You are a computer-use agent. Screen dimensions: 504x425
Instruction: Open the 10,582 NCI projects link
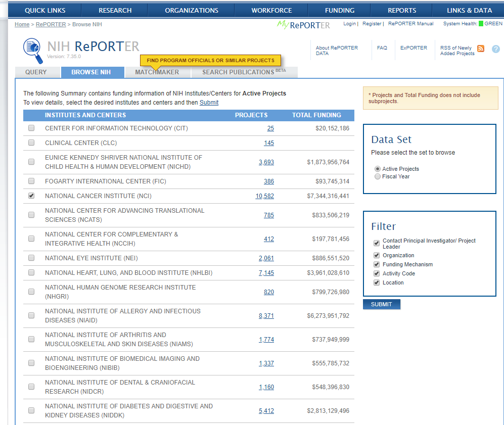(x=265, y=196)
